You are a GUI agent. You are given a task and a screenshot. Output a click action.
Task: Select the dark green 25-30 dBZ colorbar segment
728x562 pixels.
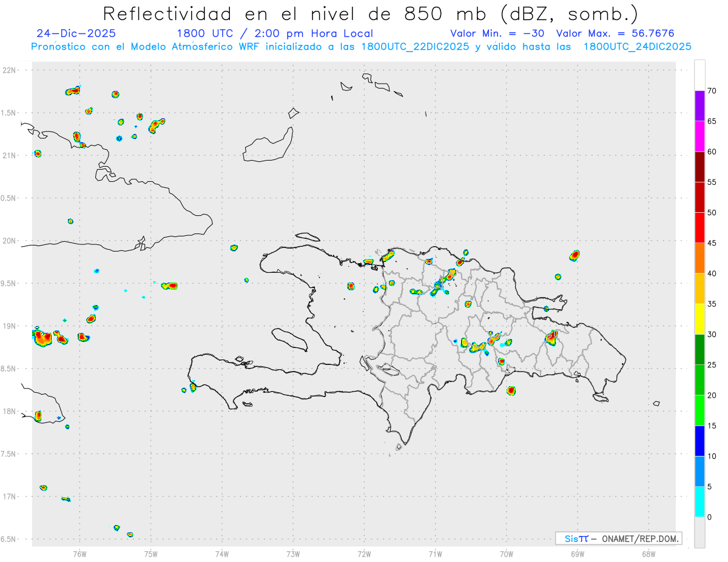pos(699,349)
